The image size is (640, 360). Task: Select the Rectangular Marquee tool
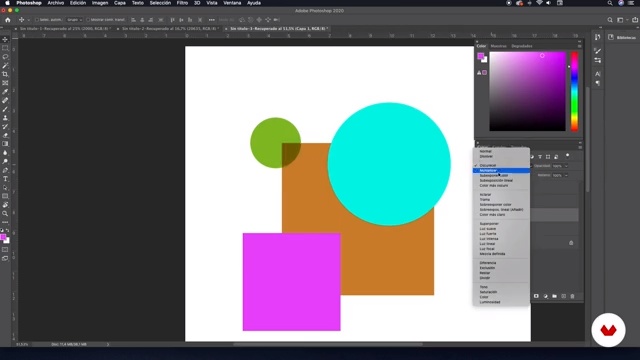pos(5,48)
